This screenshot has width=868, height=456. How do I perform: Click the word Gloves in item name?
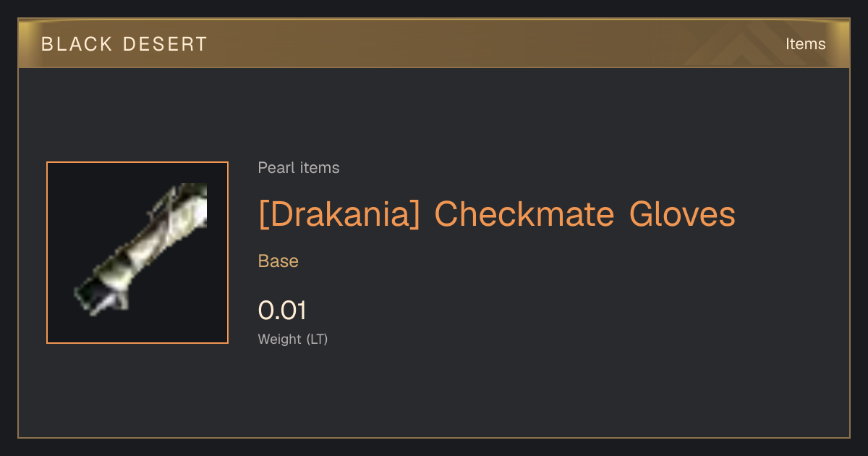pos(682,214)
